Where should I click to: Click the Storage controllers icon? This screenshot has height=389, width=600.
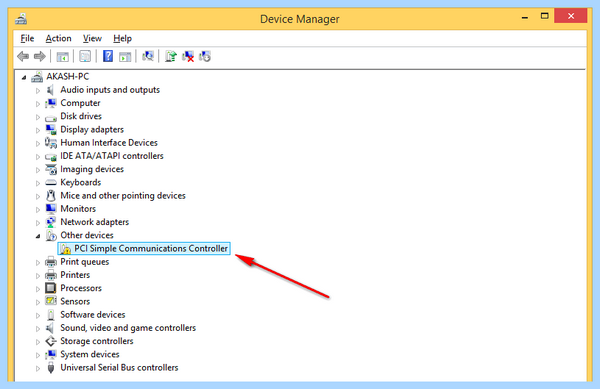pyautogui.click(x=51, y=341)
